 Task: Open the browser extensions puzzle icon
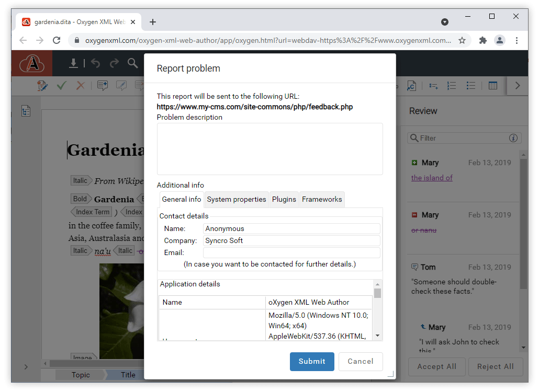point(483,40)
